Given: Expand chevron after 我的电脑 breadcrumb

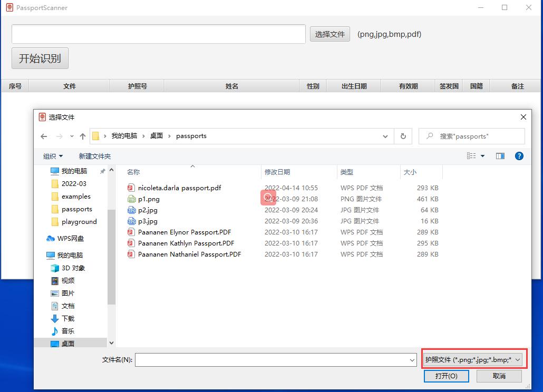Looking at the screenshot, I should pos(143,136).
